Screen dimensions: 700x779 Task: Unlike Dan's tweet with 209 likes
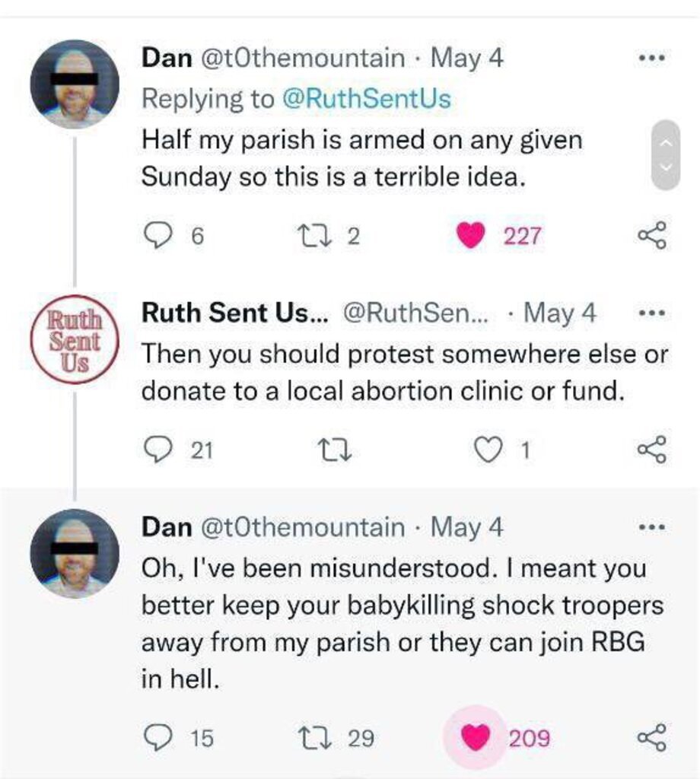pos(475,737)
